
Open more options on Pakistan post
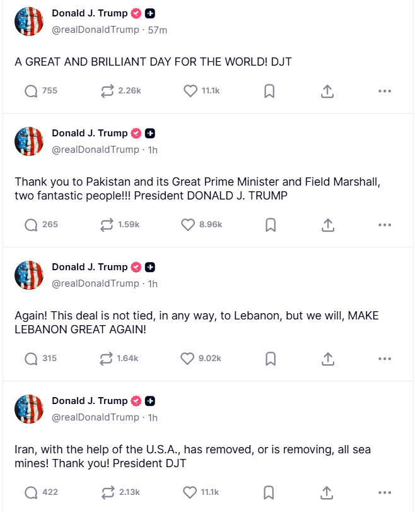385,225
